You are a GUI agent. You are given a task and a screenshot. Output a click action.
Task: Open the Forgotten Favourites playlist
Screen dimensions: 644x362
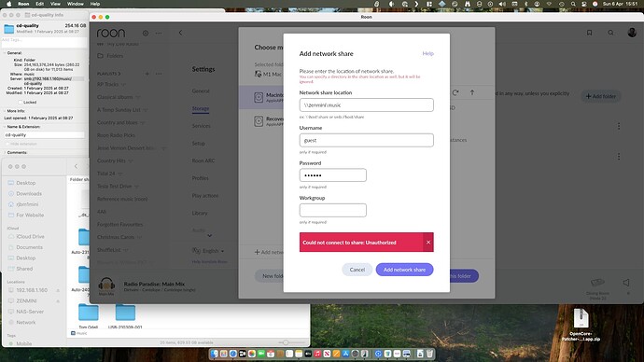(x=119, y=225)
